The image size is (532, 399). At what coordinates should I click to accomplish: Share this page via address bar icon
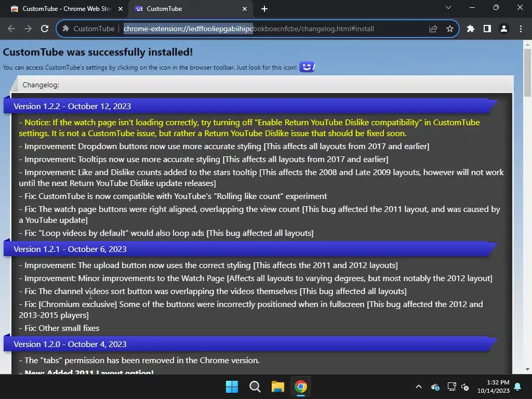pyautogui.click(x=433, y=29)
